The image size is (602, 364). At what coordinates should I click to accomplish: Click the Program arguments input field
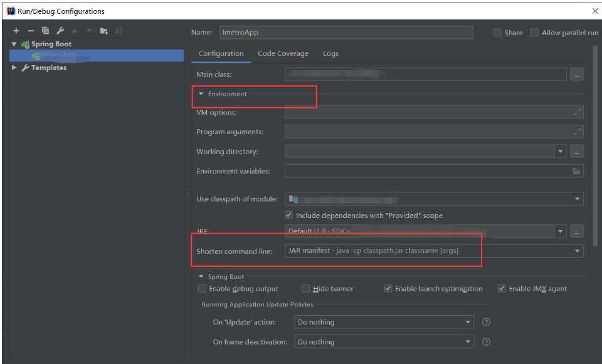click(434, 132)
